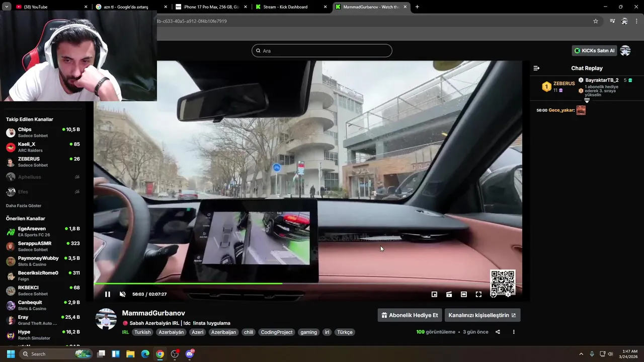
Task: Open Hype recommended channel
Action: [x=43, y=335]
